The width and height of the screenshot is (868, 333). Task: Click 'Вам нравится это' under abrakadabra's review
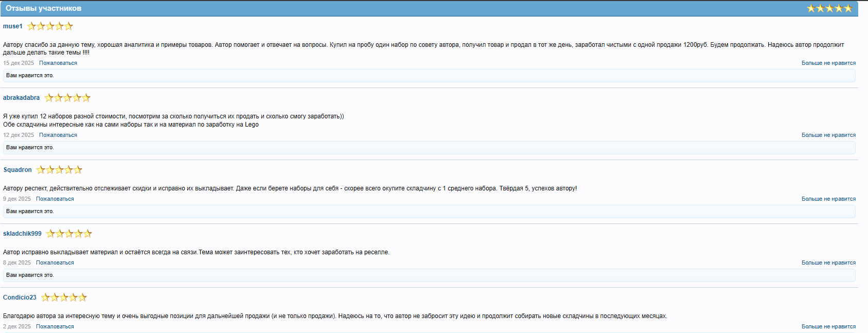[x=30, y=147]
